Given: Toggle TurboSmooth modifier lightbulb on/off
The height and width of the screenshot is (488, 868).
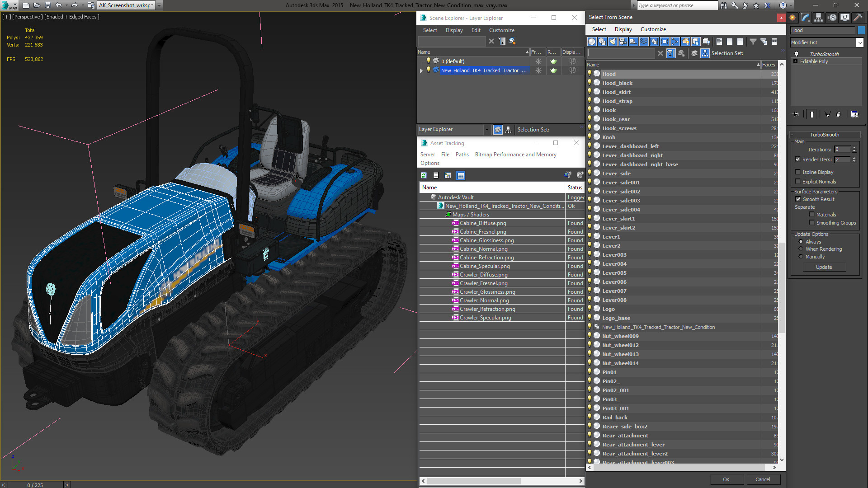Looking at the screenshot, I should click(797, 54).
